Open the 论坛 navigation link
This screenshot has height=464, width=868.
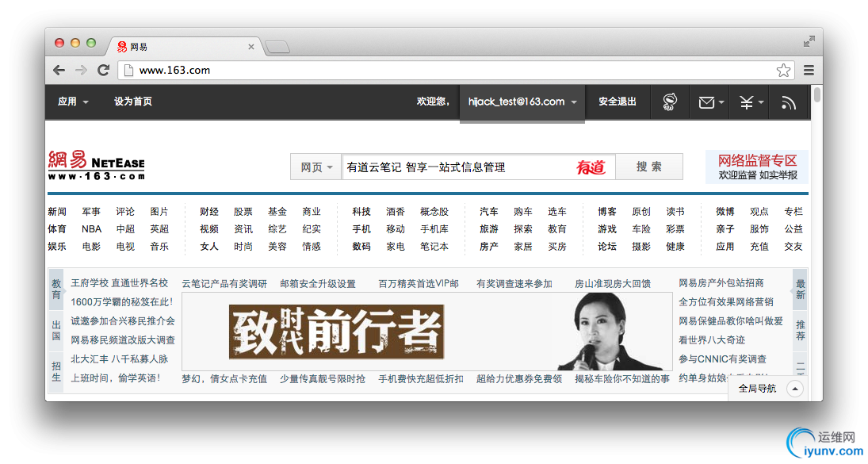(607, 247)
